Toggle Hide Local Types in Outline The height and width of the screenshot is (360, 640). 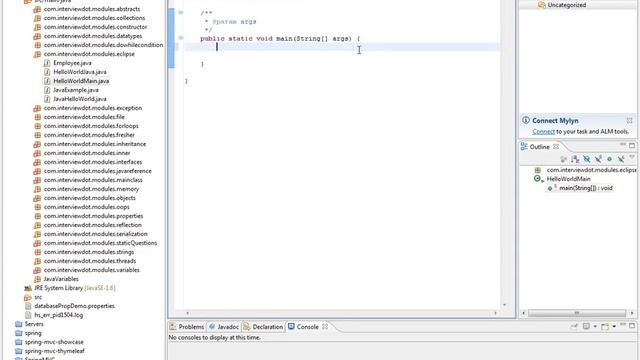pos(621,159)
